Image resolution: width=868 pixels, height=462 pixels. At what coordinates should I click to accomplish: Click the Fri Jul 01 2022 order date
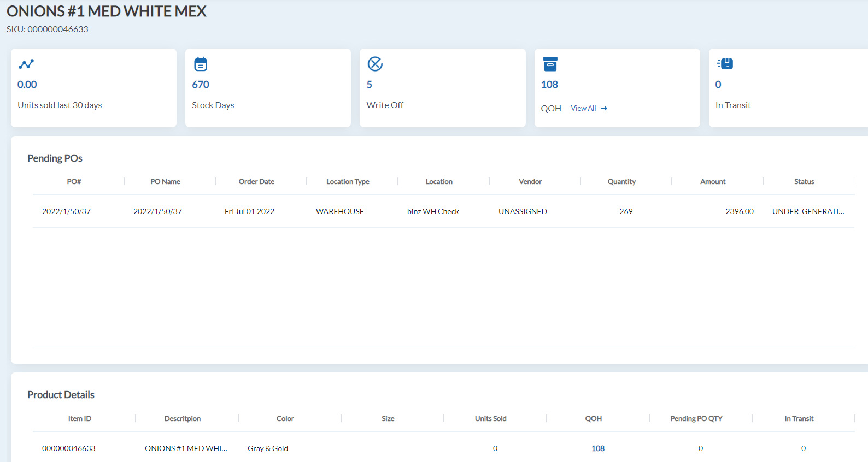point(249,211)
